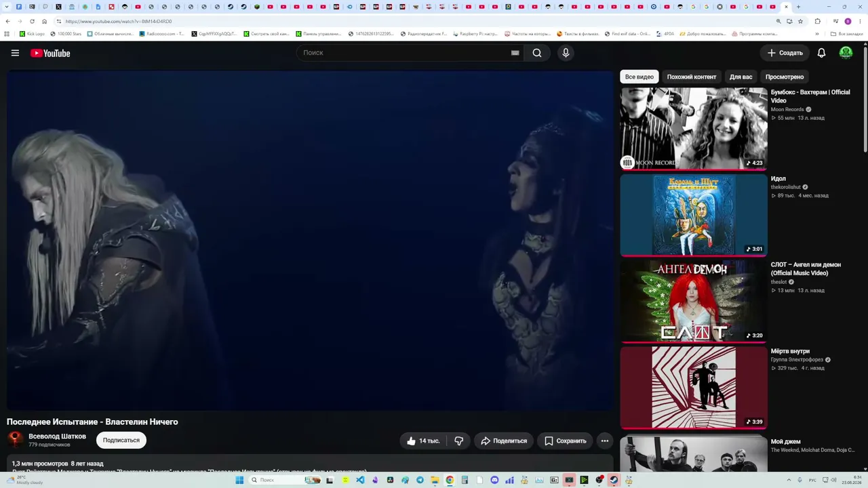
Task: Click the main video player area
Action: click(x=310, y=240)
